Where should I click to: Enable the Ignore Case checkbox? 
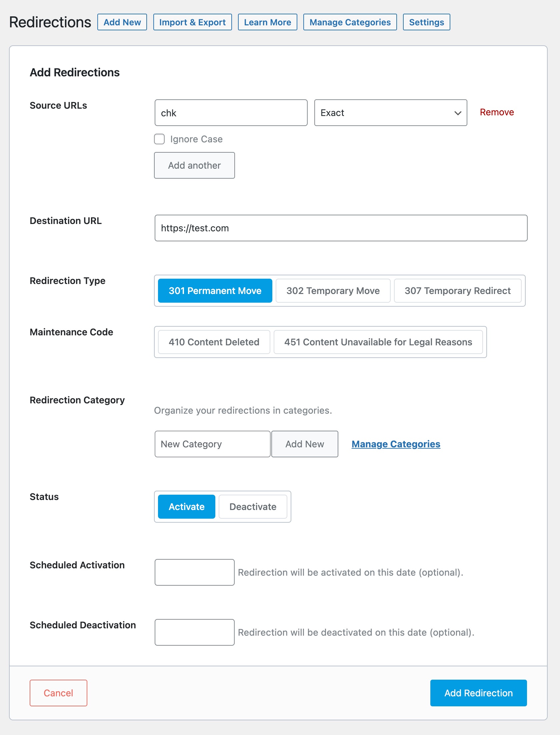pyautogui.click(x=159, y=139)
